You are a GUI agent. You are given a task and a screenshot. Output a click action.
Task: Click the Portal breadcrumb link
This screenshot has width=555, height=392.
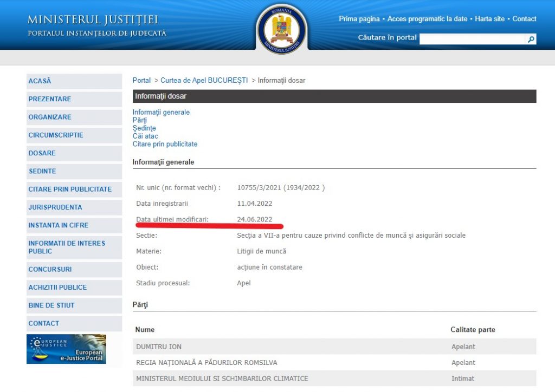tap(141, 81)
